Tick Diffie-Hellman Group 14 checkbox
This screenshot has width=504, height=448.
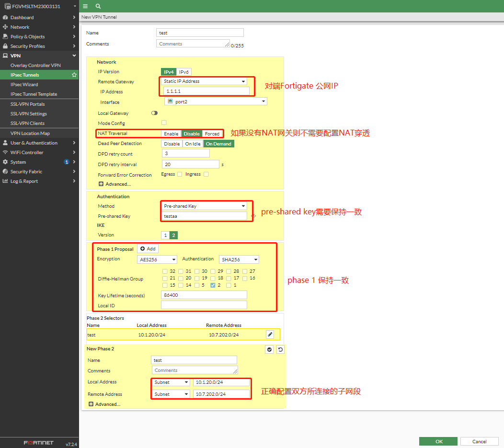[x=181, y=285]
